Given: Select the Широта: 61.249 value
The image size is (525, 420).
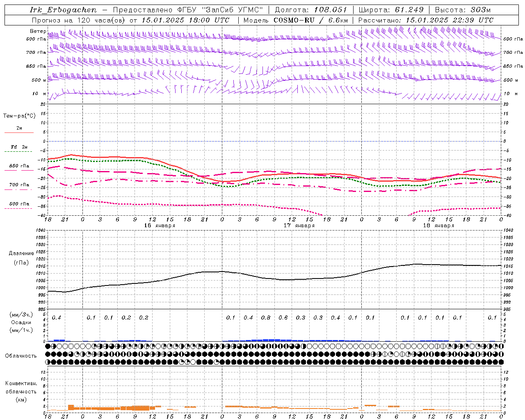Looking at the screenshot, I should 391,10.
